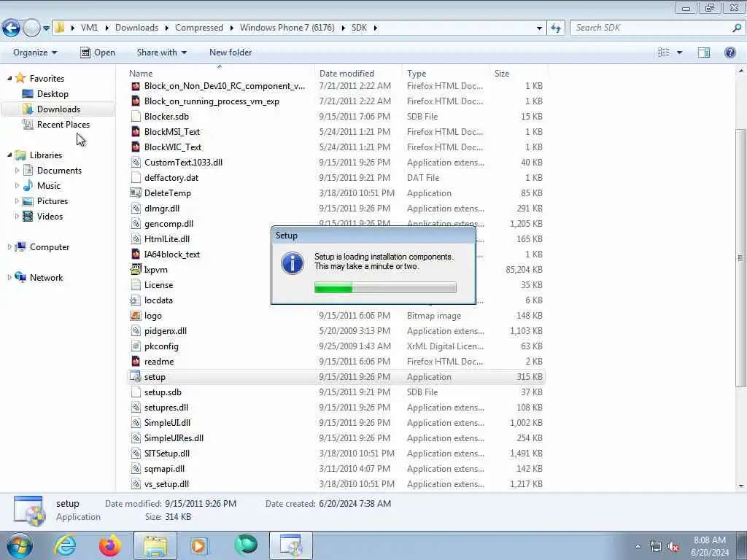Viewport: 747px width, 560px height.
Task: Open the Share with menu
Action: pos(161,52)
